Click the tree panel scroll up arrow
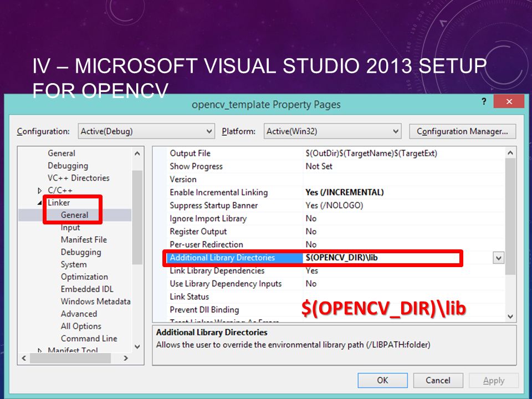Image resolution: width=532 pixels, height=399 pixels. (137, 154)
